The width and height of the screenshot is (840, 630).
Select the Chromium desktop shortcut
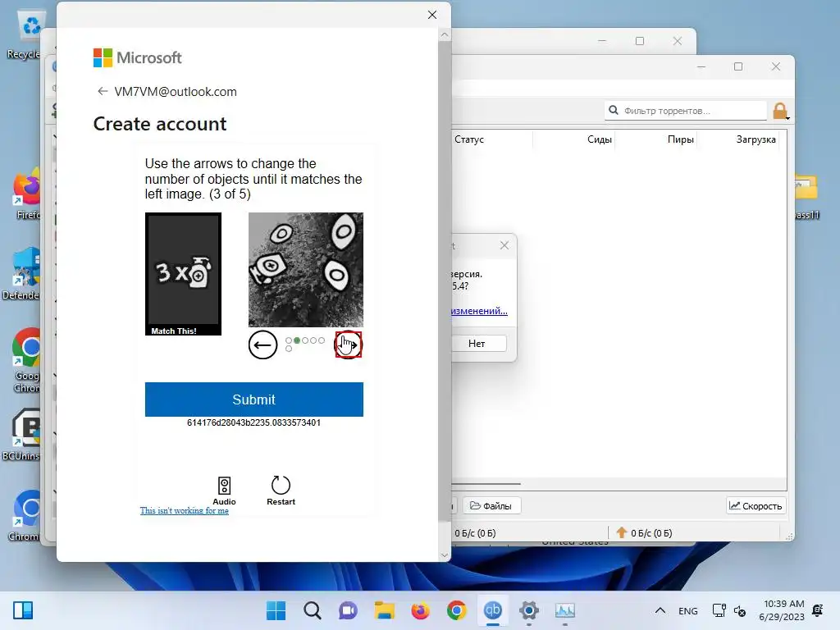click(x=25, y=515)
